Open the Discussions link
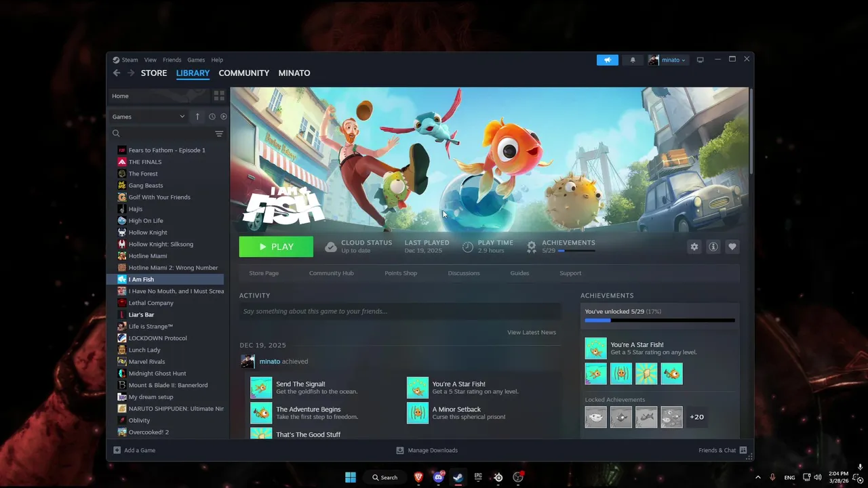The height and width of the screenshot is (488, 868). point(464,273)
